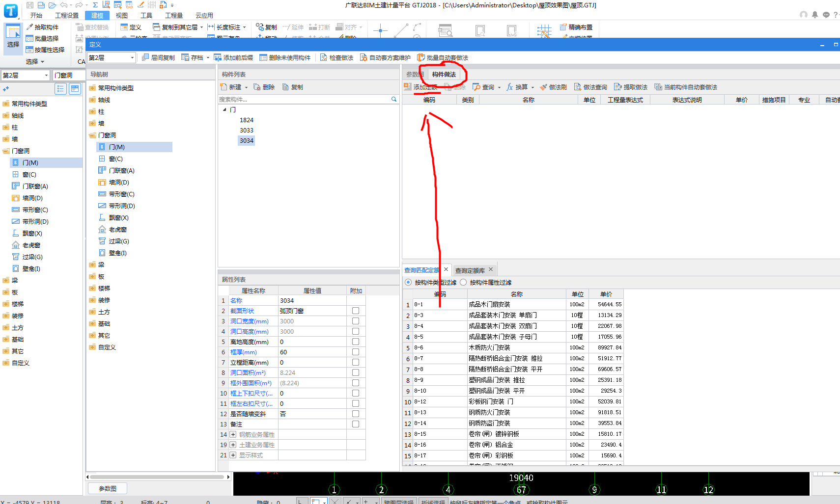Toggle 附加 checkbox for 框厚 row
This screenshot has height=504, width=840.
click(356, 352)
